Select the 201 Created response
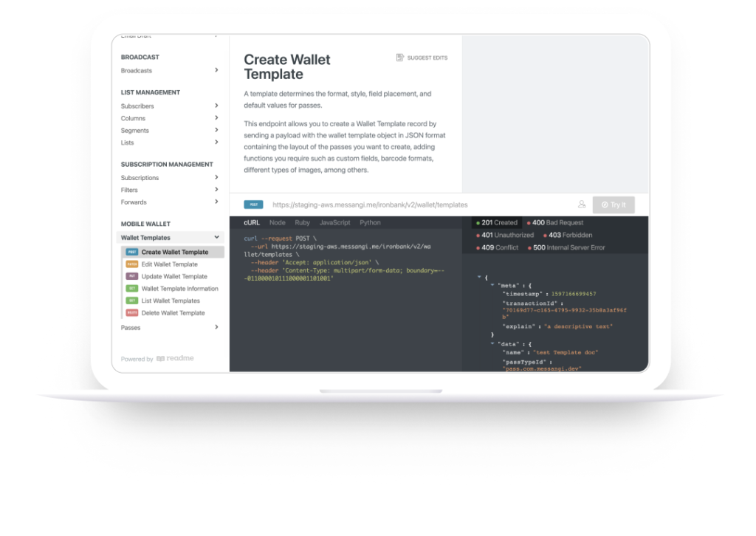The width and height of the screenshot is (756, 536). (x=497, y=222)
